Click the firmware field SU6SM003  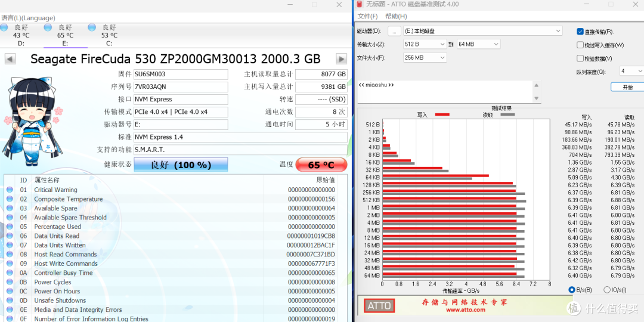pos(181,75)
